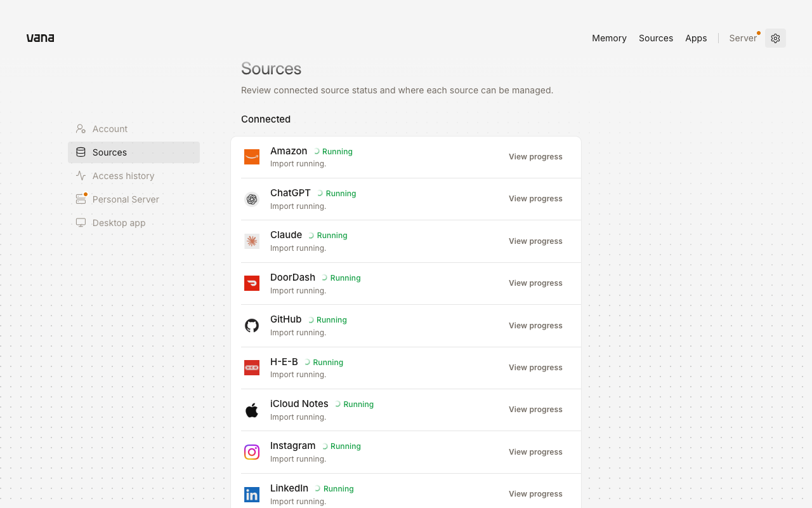
Task: View progress for the Amazon import
Action: click(535, 157)
